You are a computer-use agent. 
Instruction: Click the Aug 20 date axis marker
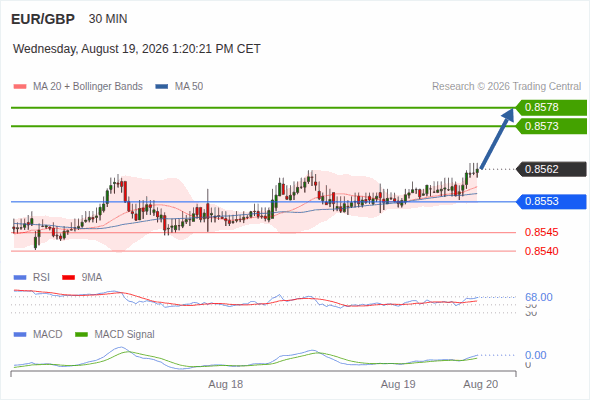pos(481,385)
